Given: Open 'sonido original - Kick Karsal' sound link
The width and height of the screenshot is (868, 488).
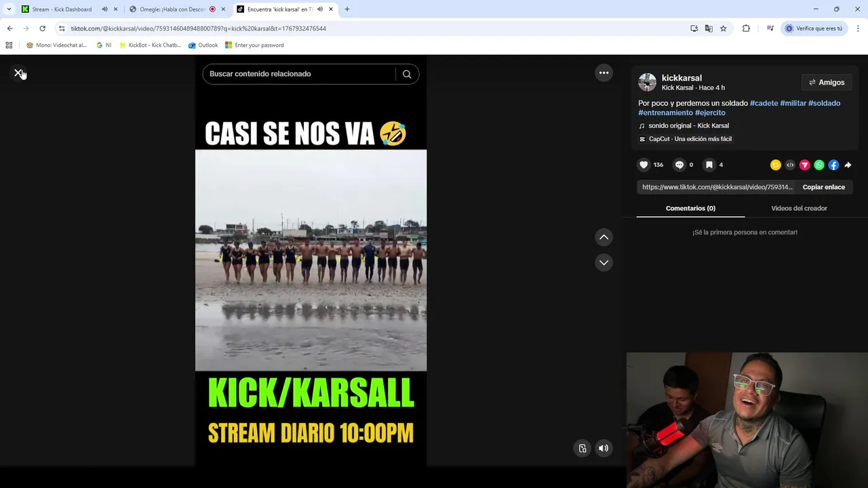Looking at the screenshot, I should 688,125.
